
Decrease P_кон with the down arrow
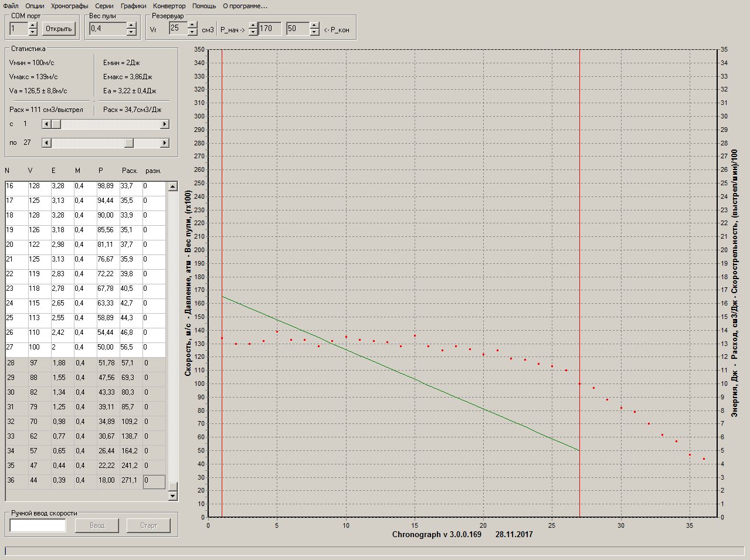[315, 32]
